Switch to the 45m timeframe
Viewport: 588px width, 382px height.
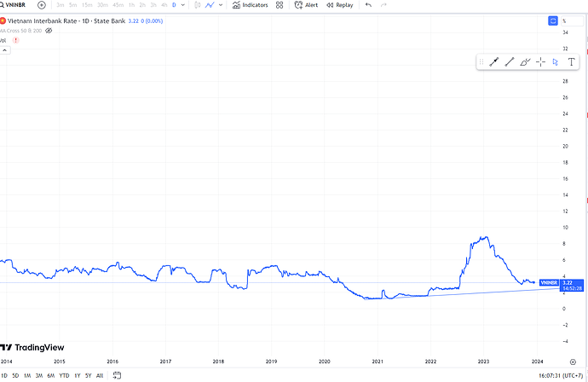click(118, 5)
